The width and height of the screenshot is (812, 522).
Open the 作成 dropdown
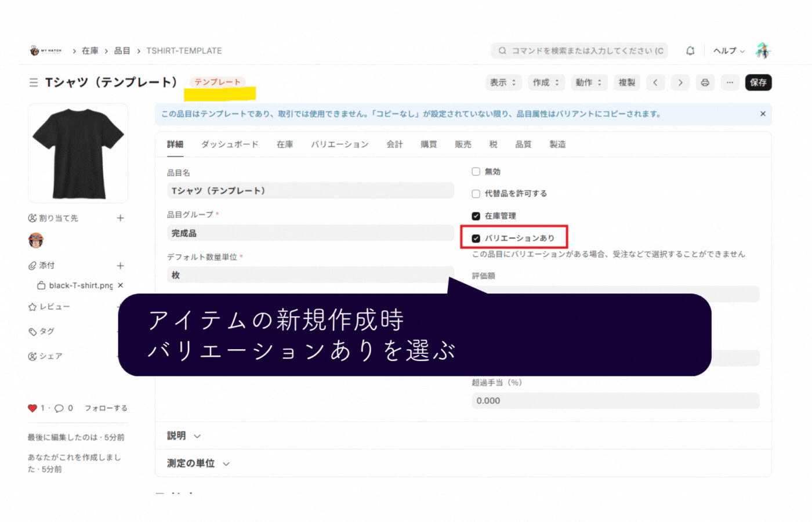click(x=546, y=82)
